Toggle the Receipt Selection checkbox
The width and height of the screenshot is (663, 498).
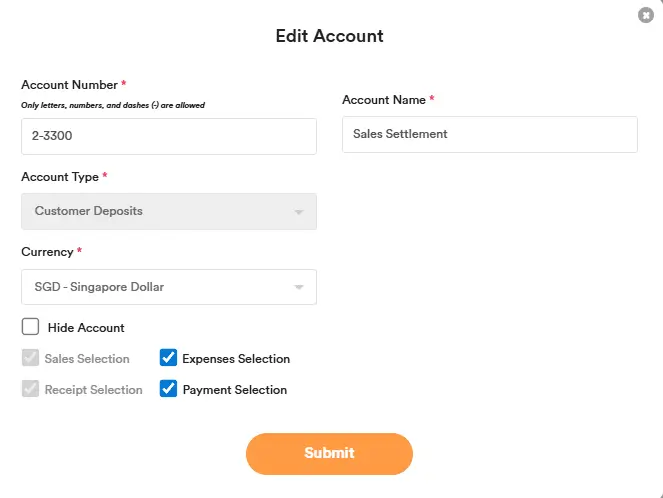pos(31,389)
